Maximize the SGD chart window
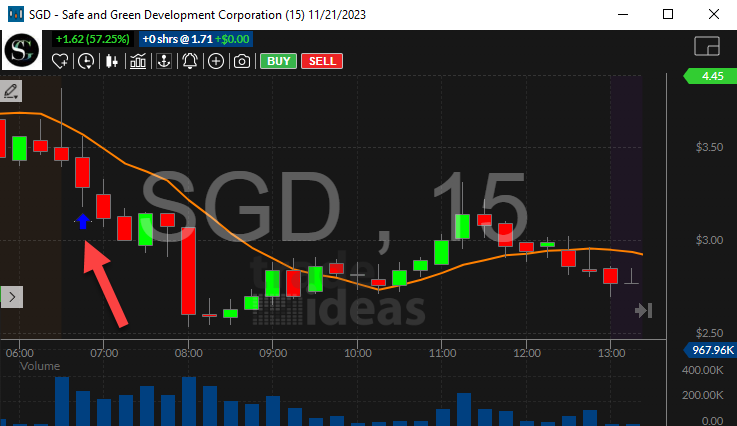The image size is (737, 426). [668, 14]
